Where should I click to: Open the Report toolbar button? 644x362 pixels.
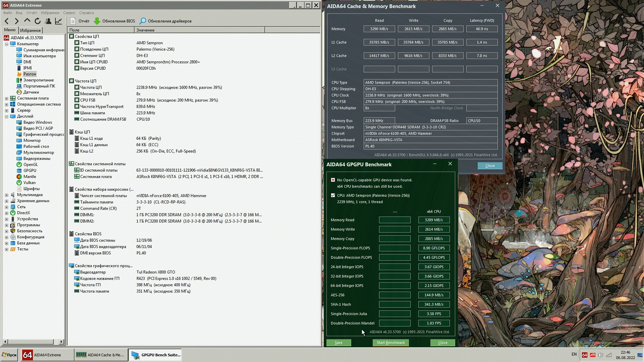tap(80, 21)
